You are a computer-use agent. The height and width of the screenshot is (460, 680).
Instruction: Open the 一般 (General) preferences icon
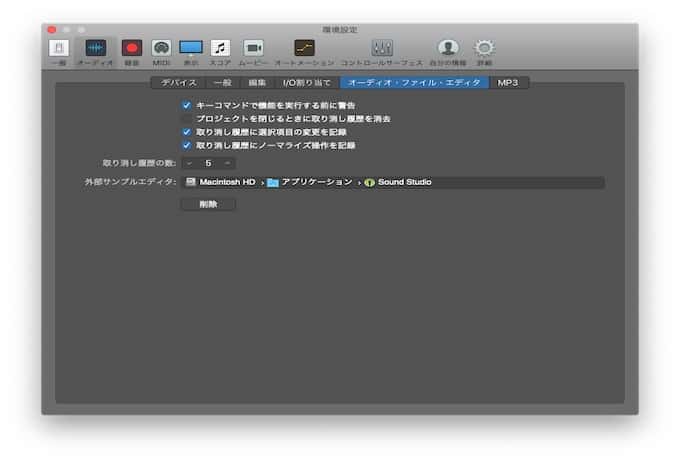tap(59, 49)
